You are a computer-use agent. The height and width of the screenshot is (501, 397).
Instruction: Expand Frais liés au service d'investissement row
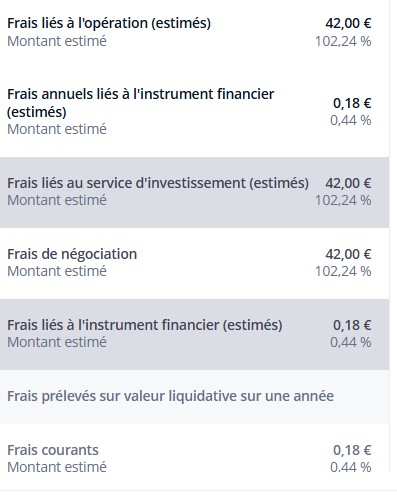[x=194, y=192]
